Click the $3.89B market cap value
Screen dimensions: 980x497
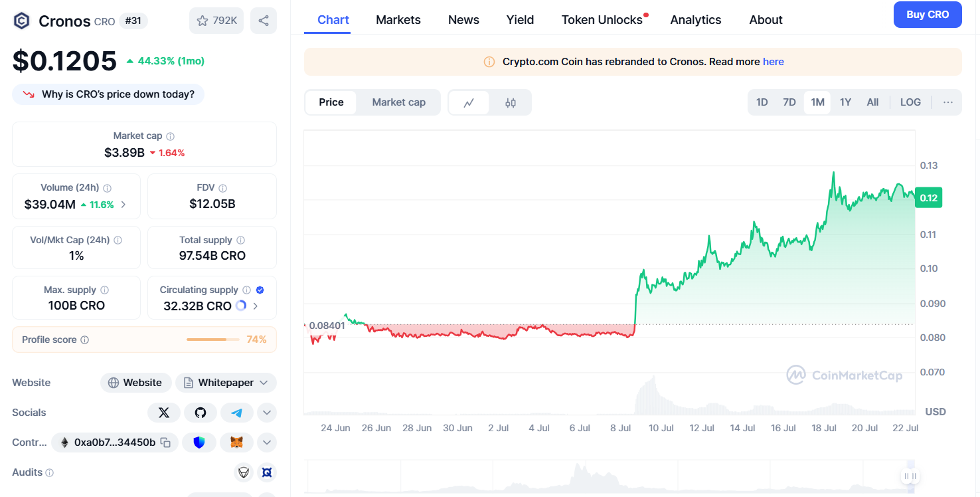pyautogui.click(x=124, y=153)
